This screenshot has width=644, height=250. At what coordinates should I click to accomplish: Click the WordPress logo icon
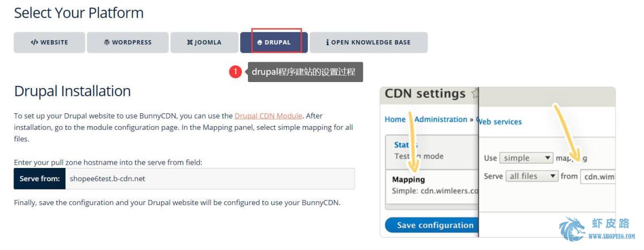[x=107, y=42]
